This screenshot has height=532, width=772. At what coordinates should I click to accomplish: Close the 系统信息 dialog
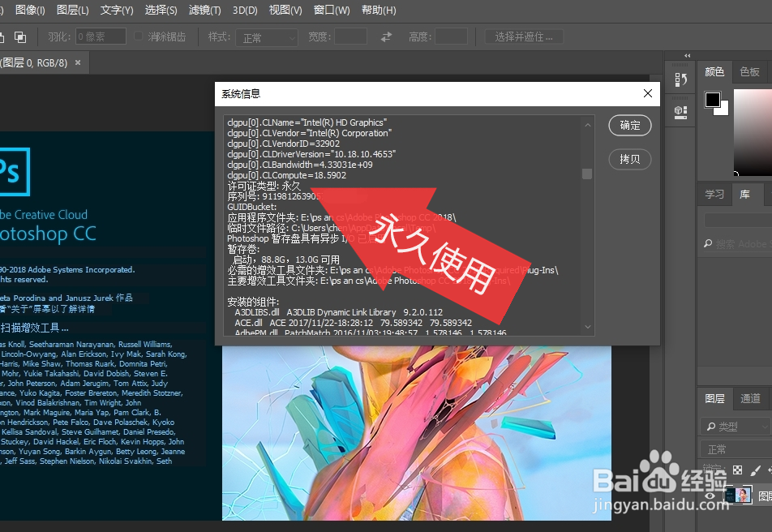click(648, 93)
